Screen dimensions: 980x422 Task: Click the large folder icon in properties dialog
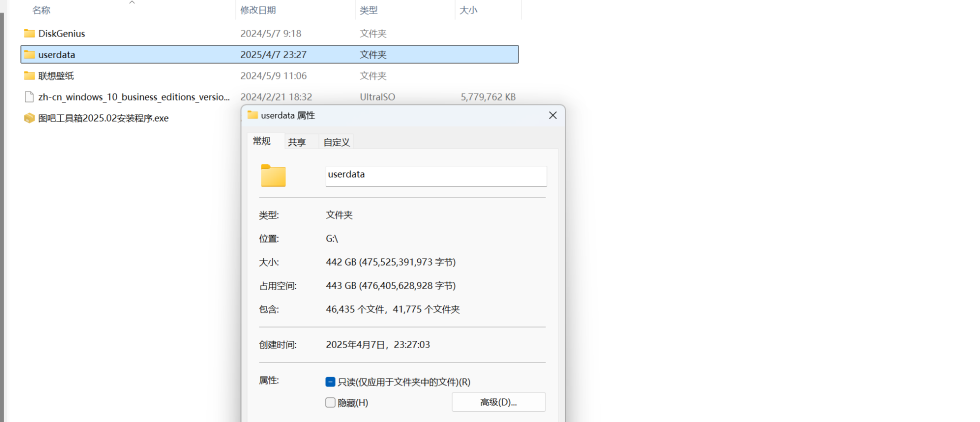pyautogui.click(x=273, y=176)
